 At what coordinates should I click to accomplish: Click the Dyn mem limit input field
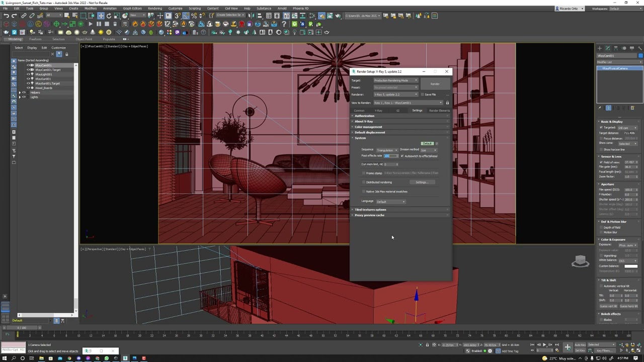(x=391, y=164)
